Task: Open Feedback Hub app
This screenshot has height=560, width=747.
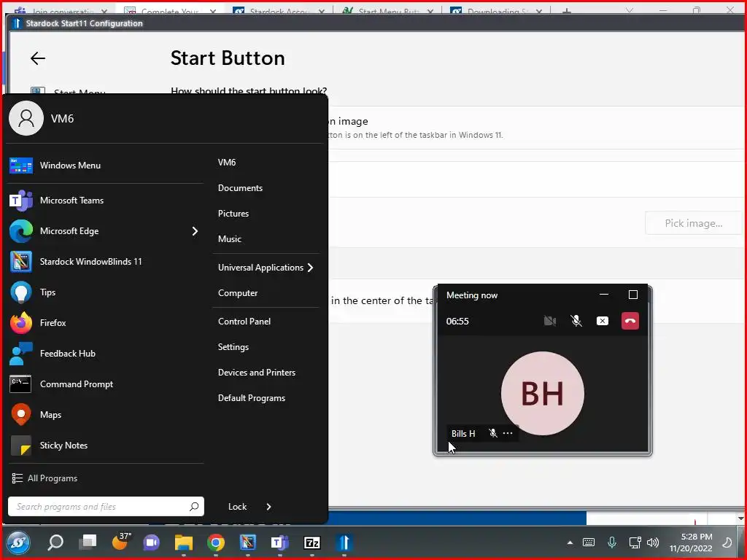Action: coord(105,354)
